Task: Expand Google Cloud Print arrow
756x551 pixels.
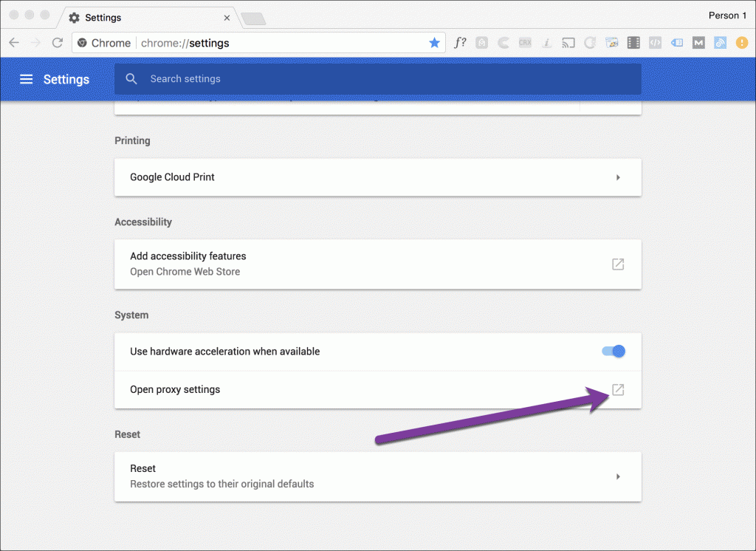Action: pyautogui.click(x=618, y=177)
